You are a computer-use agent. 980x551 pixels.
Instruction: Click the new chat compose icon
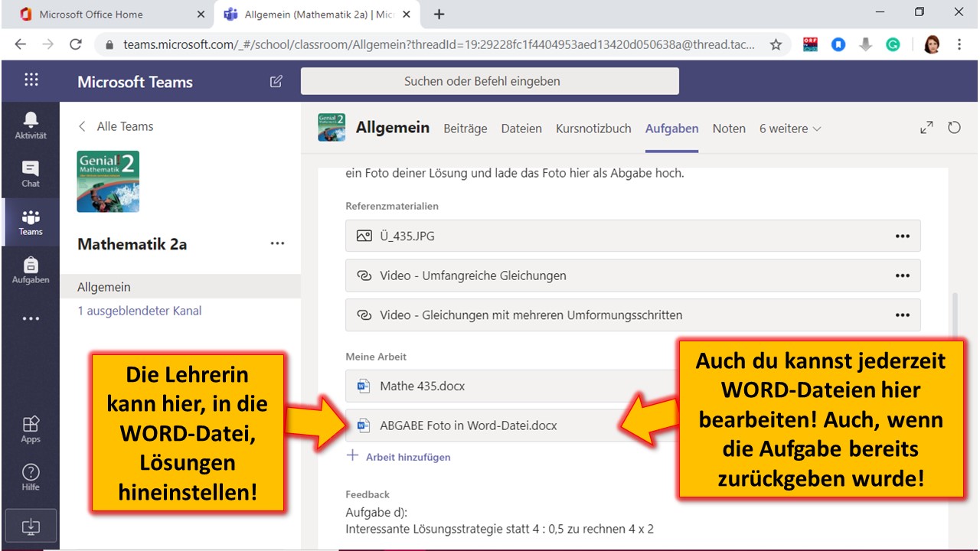point(276,82)
